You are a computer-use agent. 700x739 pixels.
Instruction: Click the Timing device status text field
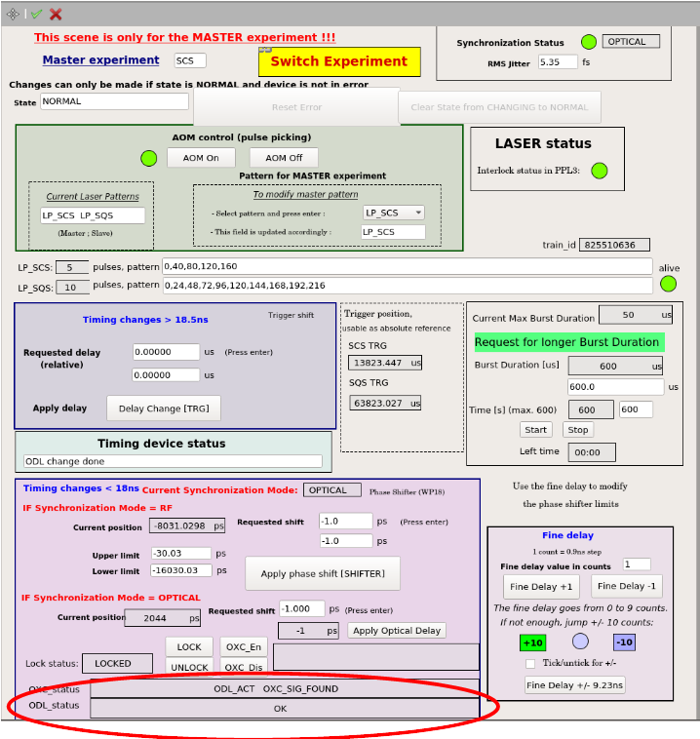(173, 461)
